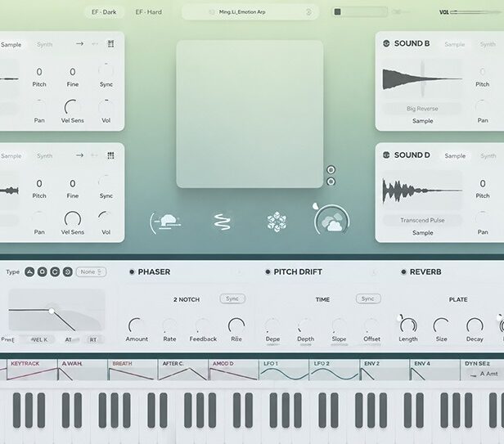Click the Reverb Decay knob

tap(475, 325)
